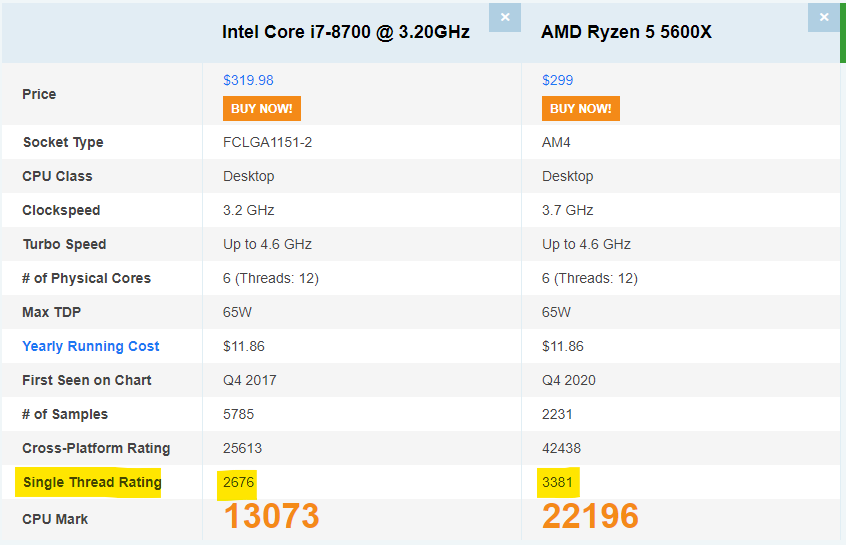The image size is (846, 545).
Task: Select the Socket Type row label
Action: 63,142
